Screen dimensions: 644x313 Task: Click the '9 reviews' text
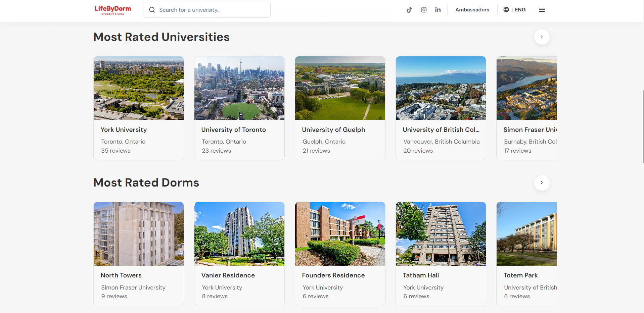pyautogui.click(x=114, y=296)
